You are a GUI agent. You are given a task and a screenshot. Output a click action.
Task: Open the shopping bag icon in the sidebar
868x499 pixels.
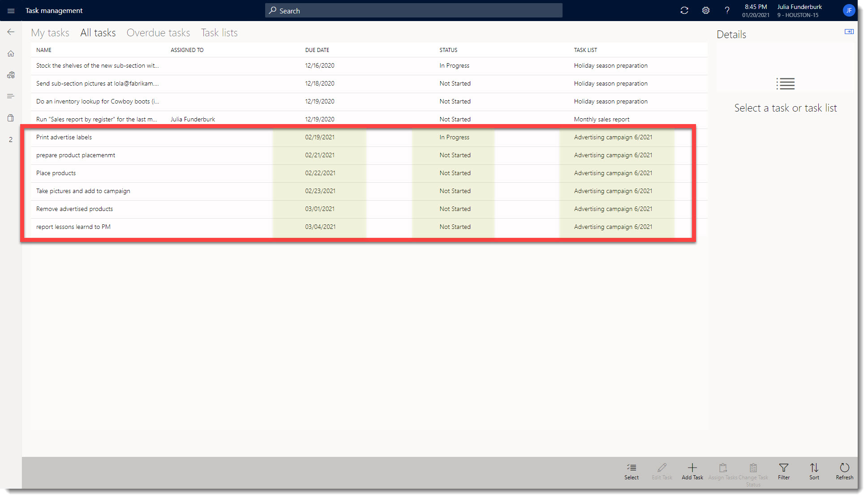tap(10, 117)
